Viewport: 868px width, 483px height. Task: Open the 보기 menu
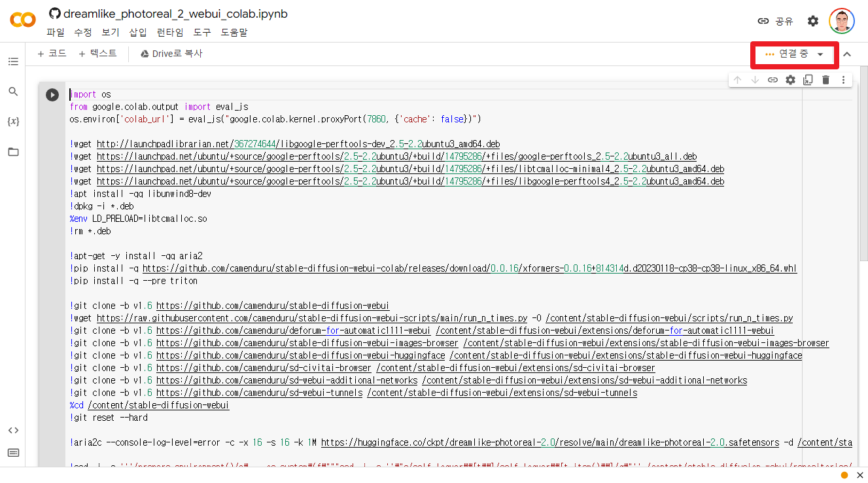pyautogui.click(x=111, y=32)
